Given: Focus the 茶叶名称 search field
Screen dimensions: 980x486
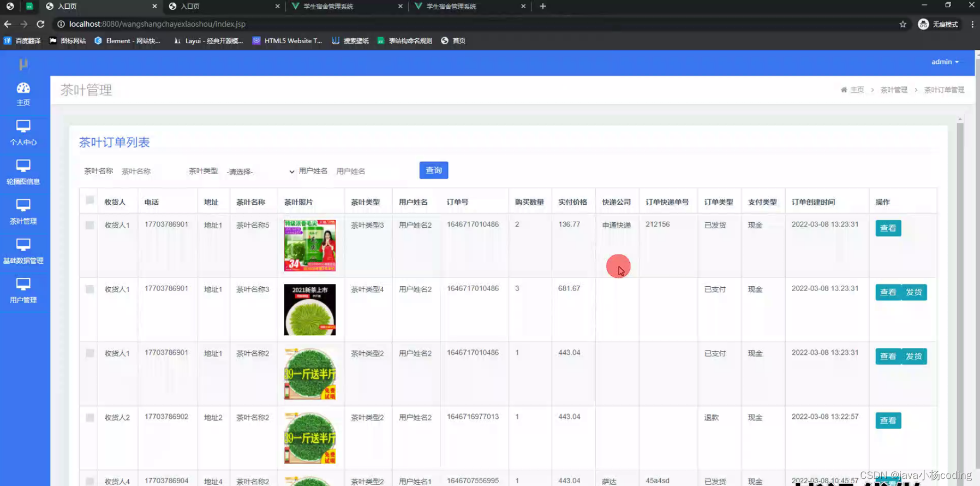Looking at the screenshot, I should pyautogui.click(x=150, y=171).
